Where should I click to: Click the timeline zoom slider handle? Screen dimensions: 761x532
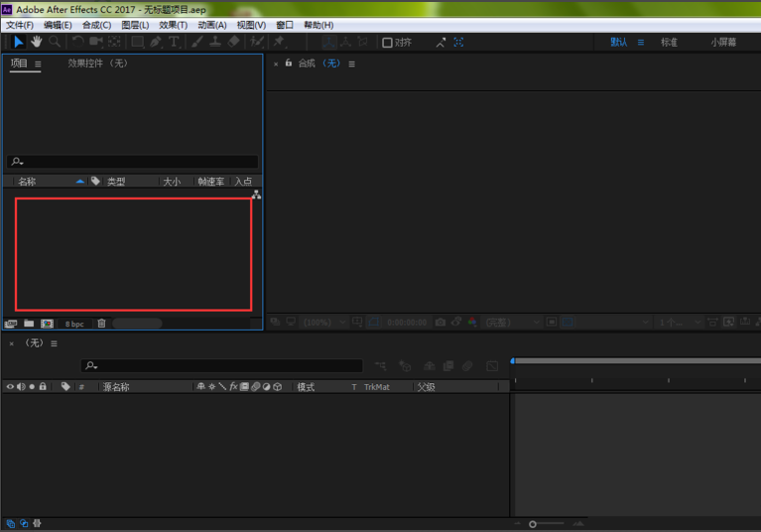pyautogui.click(x=533, y=523)
